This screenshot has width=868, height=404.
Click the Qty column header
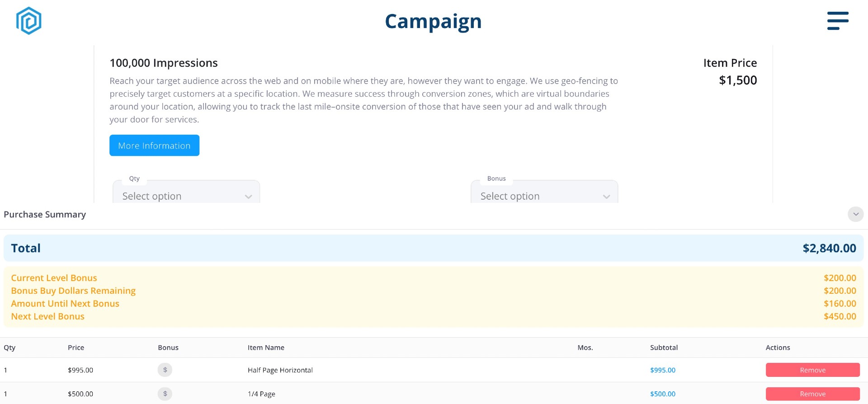[x=9, y=348]
